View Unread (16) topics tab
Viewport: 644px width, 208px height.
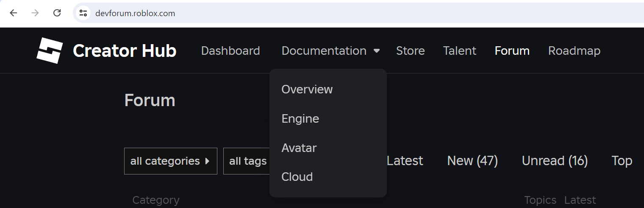point(555,161)
